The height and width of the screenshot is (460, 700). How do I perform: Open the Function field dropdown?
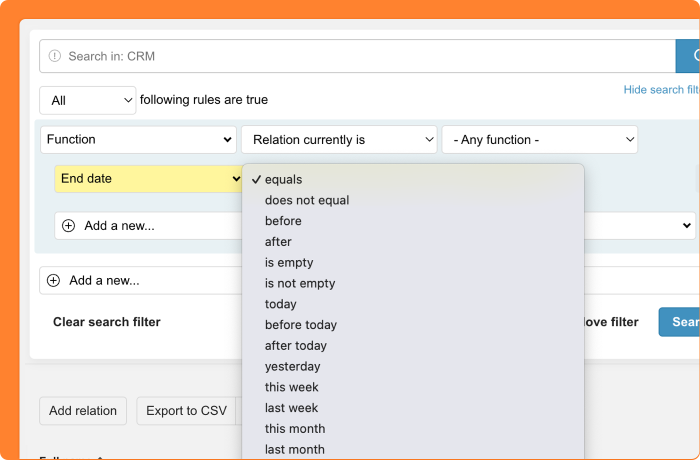[138, 140]
